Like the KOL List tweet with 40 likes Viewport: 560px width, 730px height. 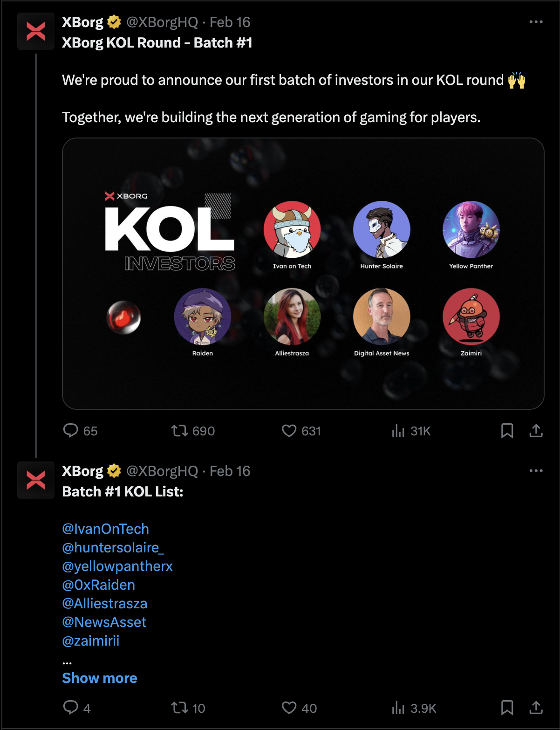[289, 708]
